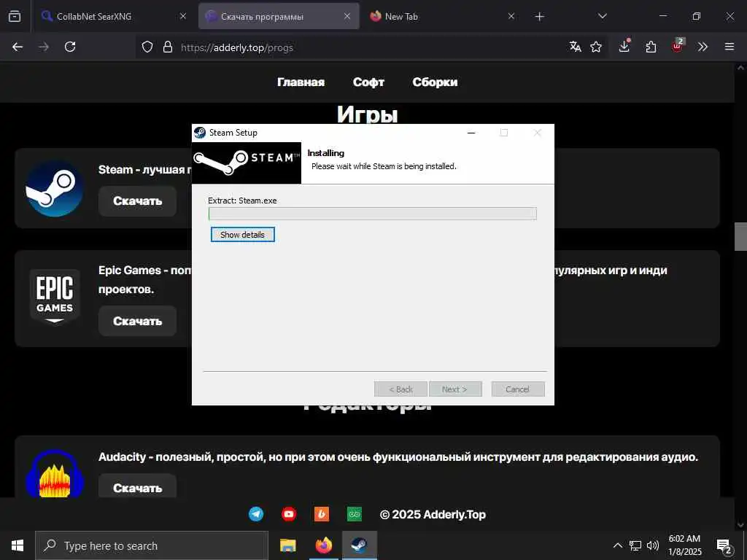Minimize the Steam Setup window
The height and width of the screenshot is (560, 747).
point(472,133)
